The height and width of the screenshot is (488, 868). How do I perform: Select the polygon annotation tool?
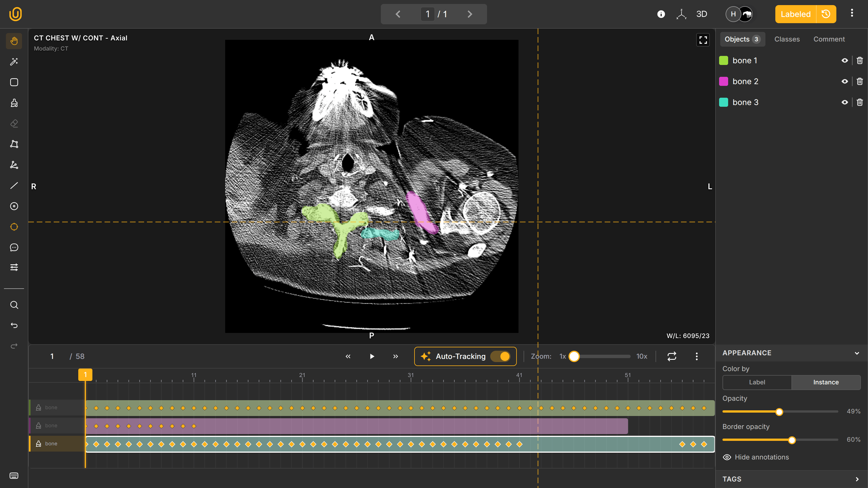point(14,144)
